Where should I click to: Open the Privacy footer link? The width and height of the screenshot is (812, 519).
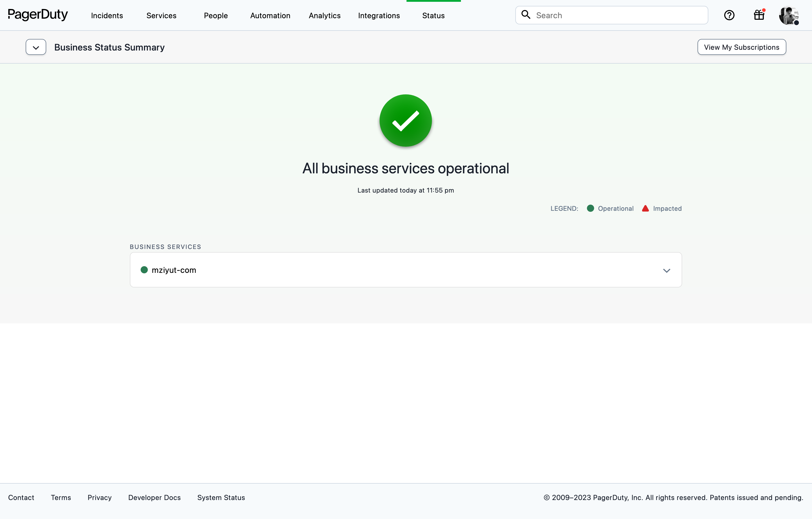pyautogui.click(x=100, y=497)
